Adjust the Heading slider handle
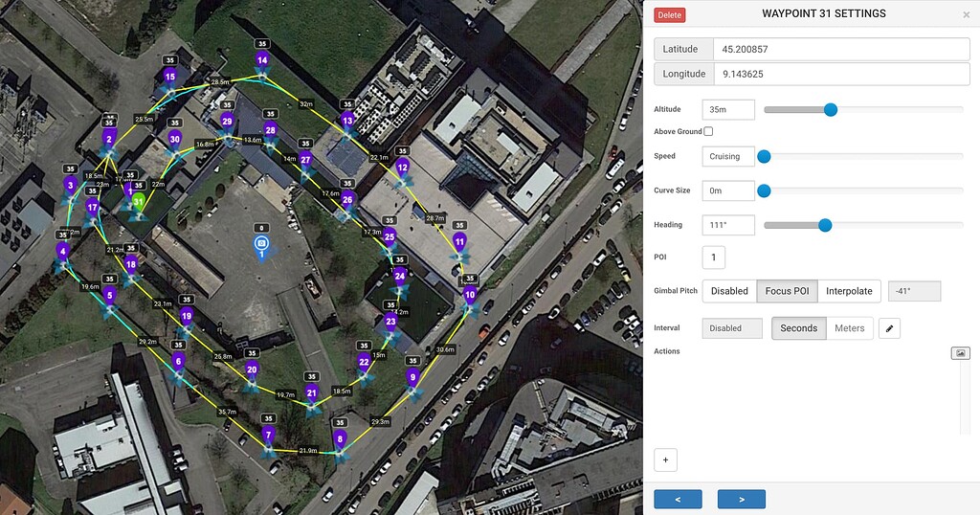Image resolution: width=980 pixels, height=515 pixels. 825,225
